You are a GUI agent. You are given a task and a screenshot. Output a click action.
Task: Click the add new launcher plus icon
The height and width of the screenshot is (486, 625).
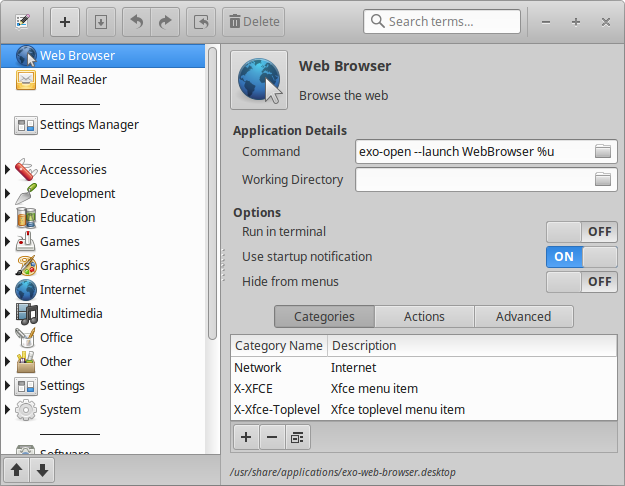pyautogui.click(x=65, y=21)
